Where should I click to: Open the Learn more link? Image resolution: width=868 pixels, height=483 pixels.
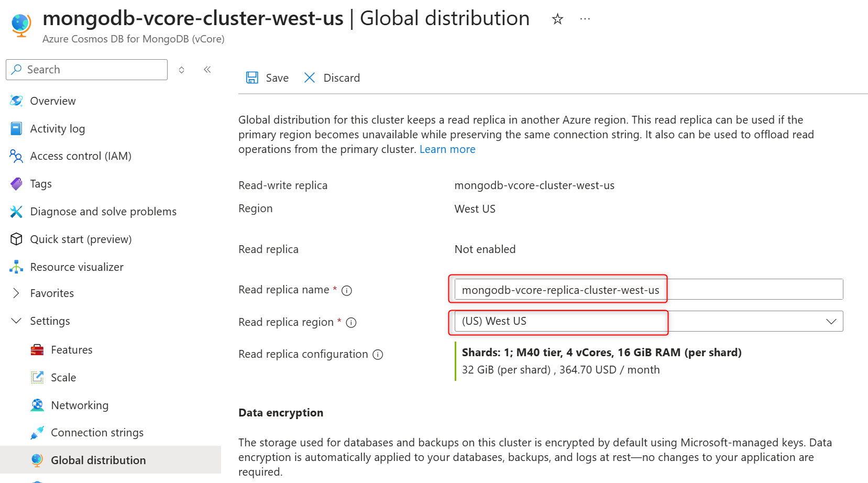tap(447, 149)
